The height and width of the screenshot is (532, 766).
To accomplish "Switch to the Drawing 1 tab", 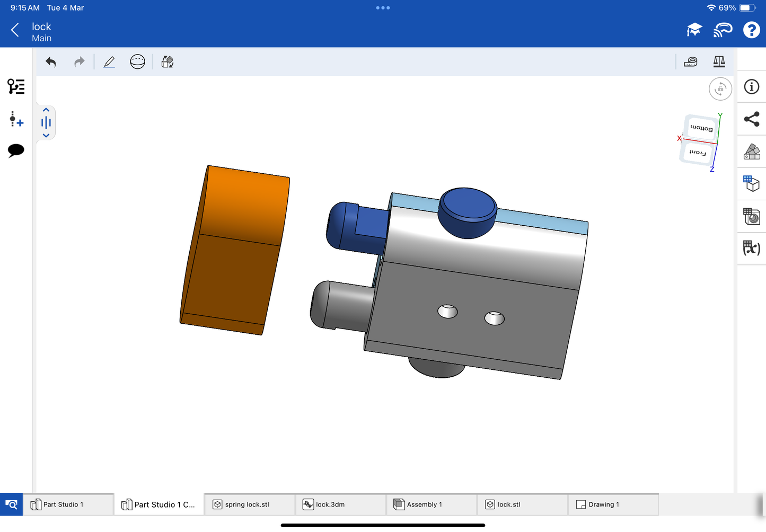I will (x=603, y=504).
